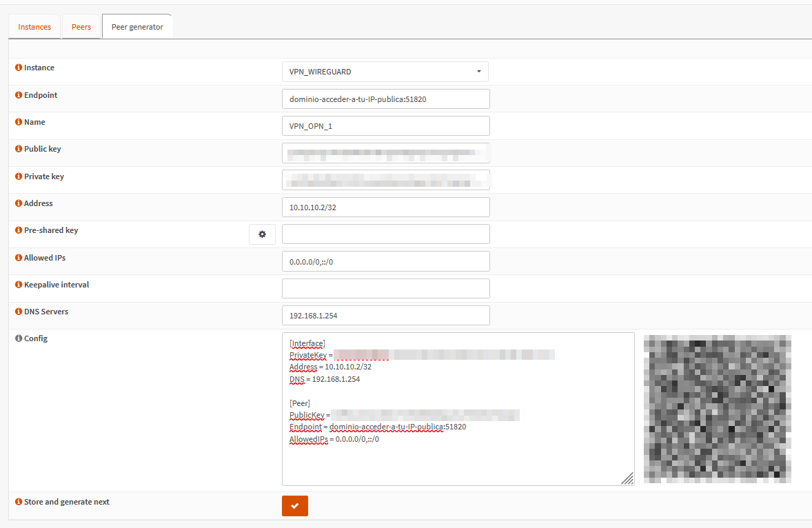Click the info icon next to Instance
The height and width of the screenshot is (528, 812).
click(19, 68)
